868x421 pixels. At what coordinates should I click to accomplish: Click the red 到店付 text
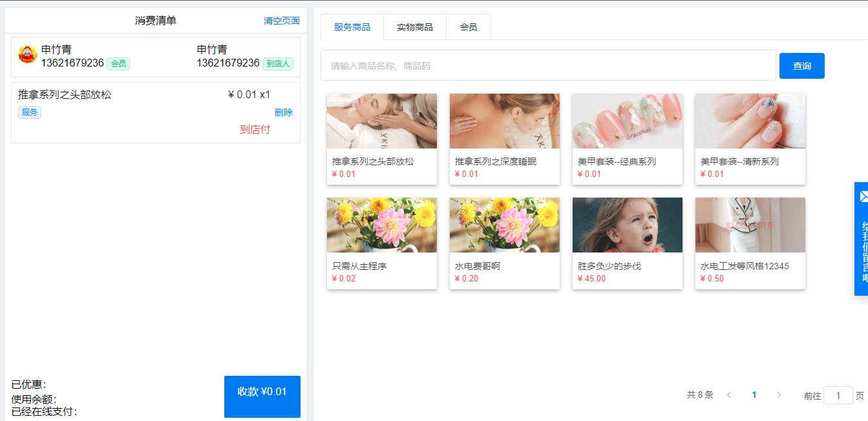255,130
